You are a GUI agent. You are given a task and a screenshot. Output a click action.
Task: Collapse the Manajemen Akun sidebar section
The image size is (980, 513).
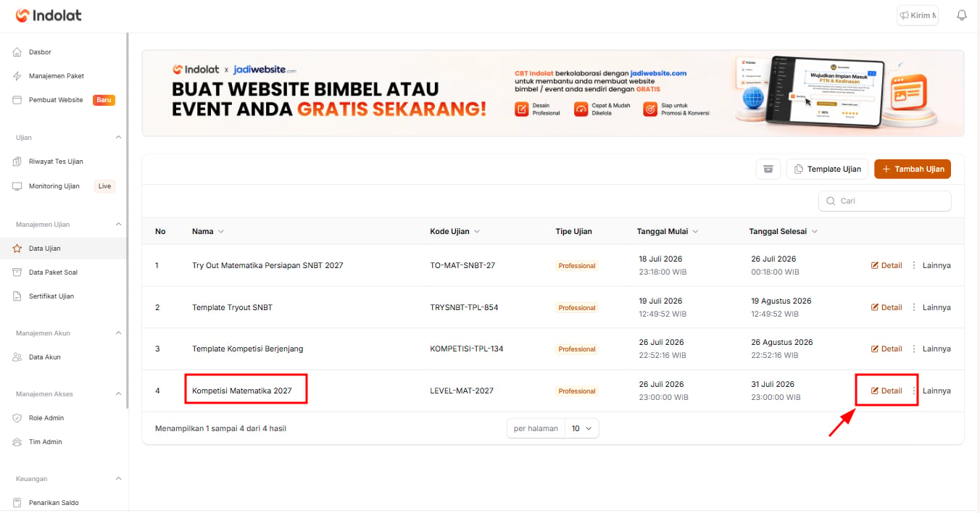tap(119, 333)
